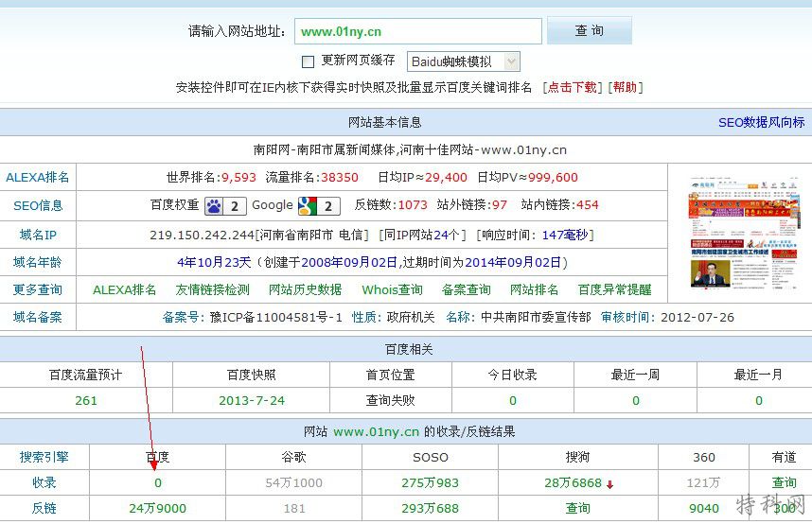Click the 360 反链 value 9040
The height and width of the screenshot is (524, 812).
(704, 508)
